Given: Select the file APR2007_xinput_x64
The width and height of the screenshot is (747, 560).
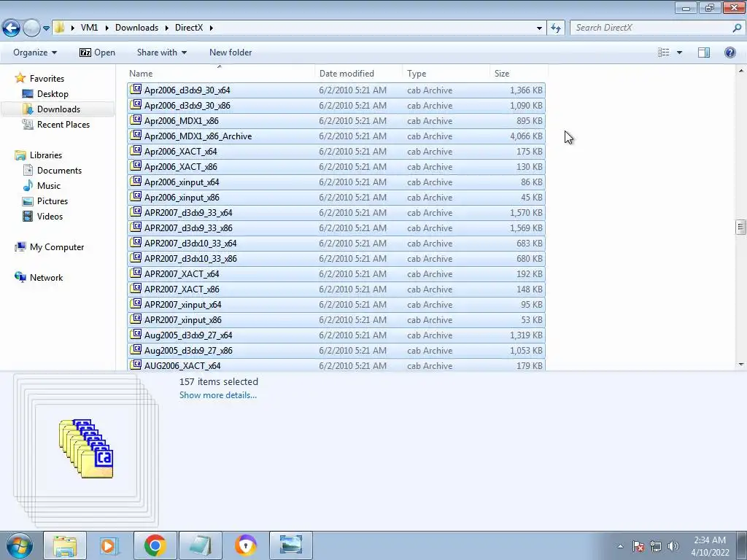Looking at the screenshot, I should click(336, 305).
